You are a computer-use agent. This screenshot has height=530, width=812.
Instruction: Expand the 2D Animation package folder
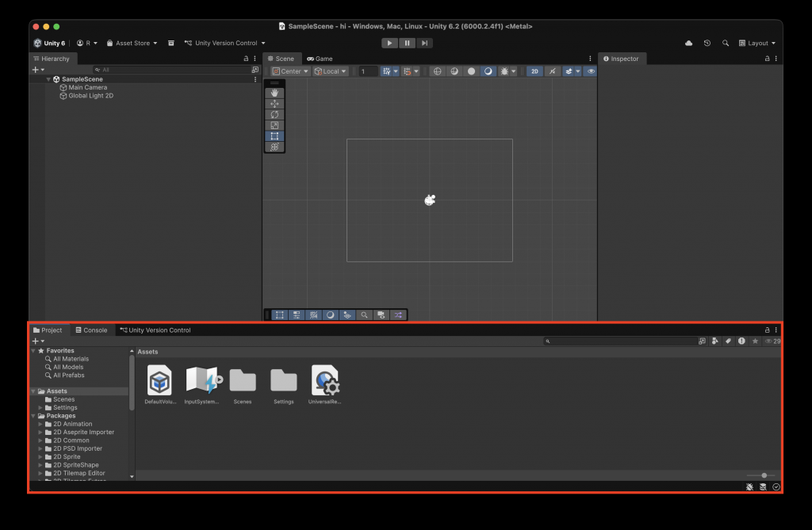pyautogui.click(x=40, y=424)
